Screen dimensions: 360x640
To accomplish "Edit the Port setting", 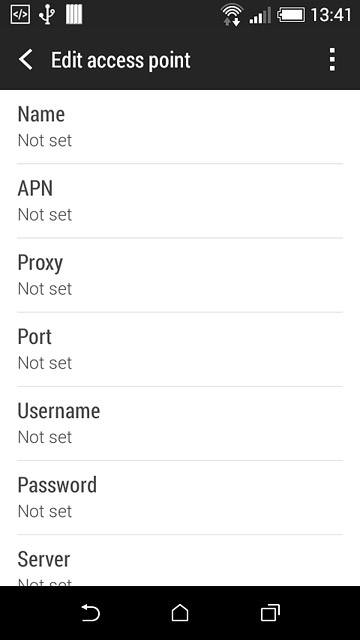I will click(x=180, y=349).
